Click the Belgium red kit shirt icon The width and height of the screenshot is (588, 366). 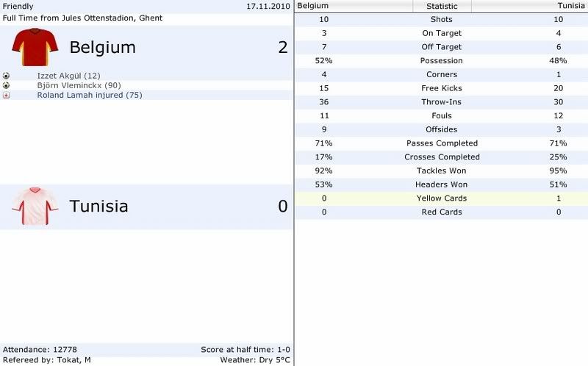click(35, 47)
